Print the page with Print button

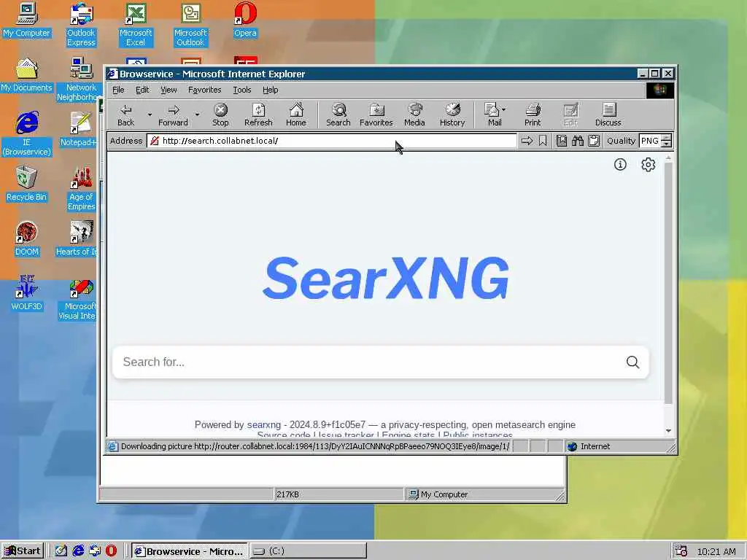pyautogui.click(x=533, y=114)
